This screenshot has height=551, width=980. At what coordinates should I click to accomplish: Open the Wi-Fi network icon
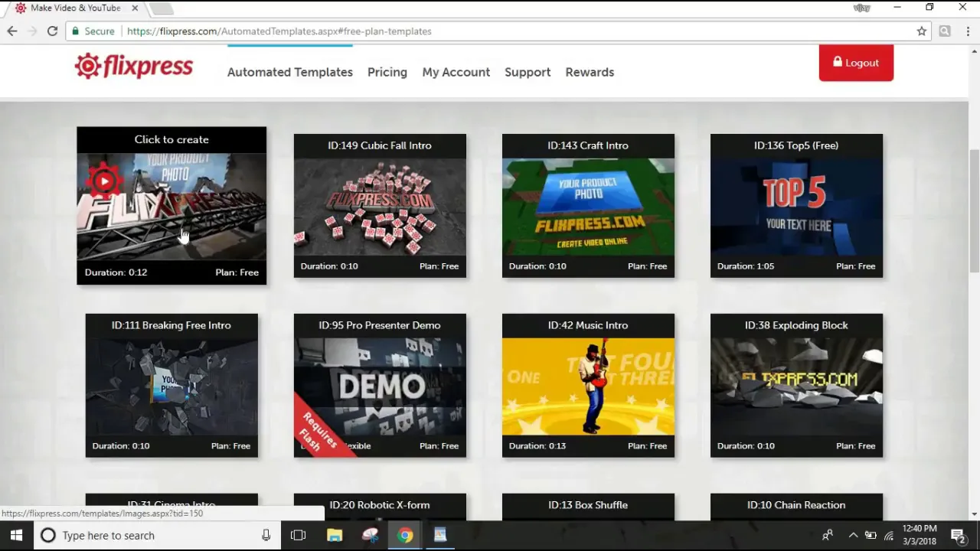click(889, 536)
